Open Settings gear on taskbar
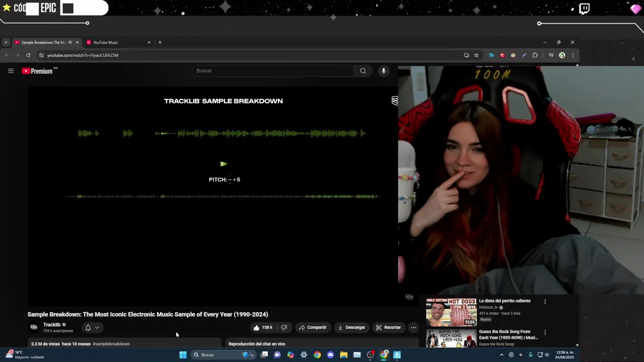This screenshot has width=644, height=362. pos(303,355)
